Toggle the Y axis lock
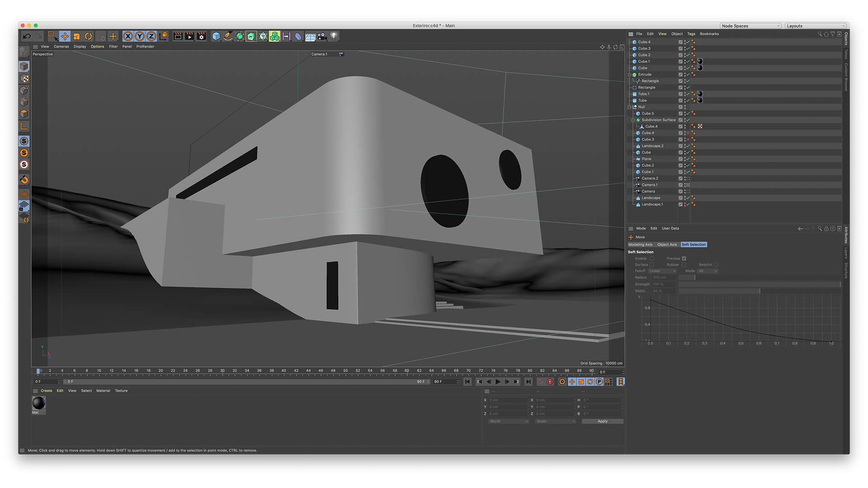The width and height of the screenshot is (868, 488). [x=140, y=37]
